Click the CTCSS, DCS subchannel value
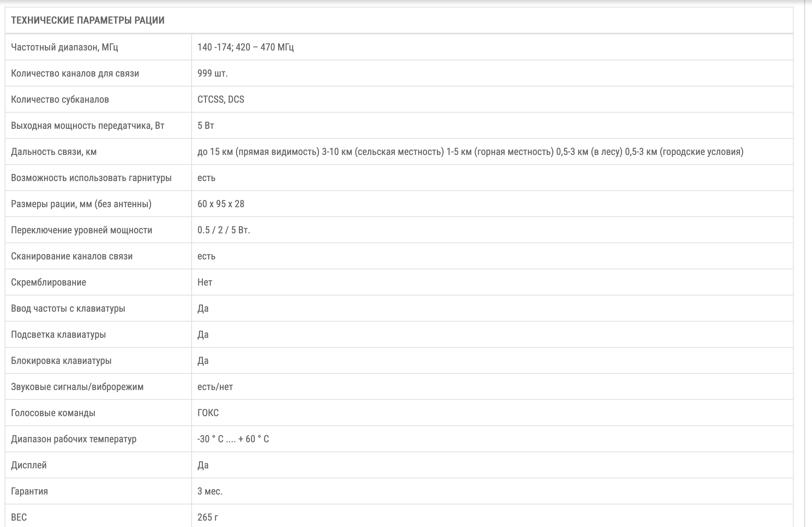 point(221,100)
